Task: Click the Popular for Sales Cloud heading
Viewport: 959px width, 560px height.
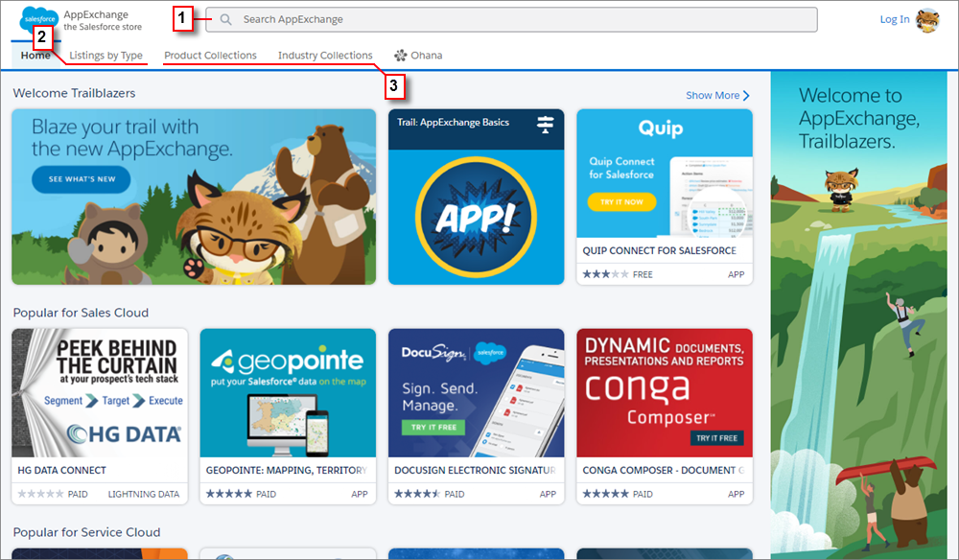Action: point(81,313)
